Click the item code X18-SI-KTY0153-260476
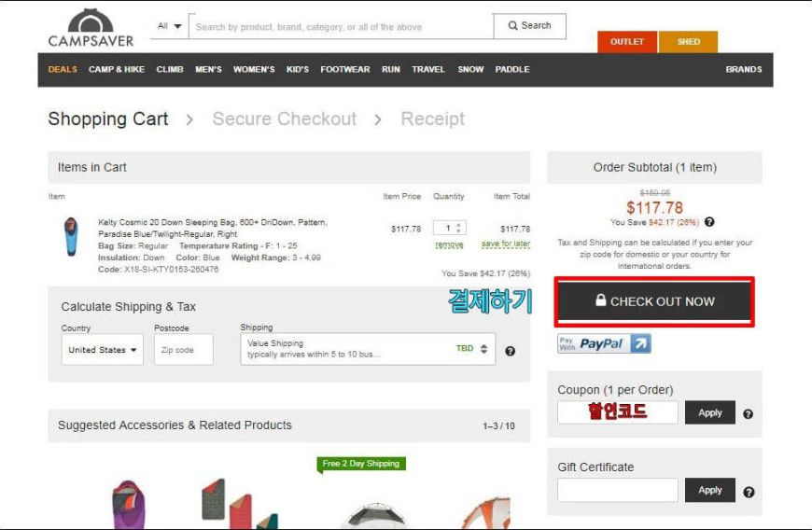This screenshot has width=812, height=530. 172,270
